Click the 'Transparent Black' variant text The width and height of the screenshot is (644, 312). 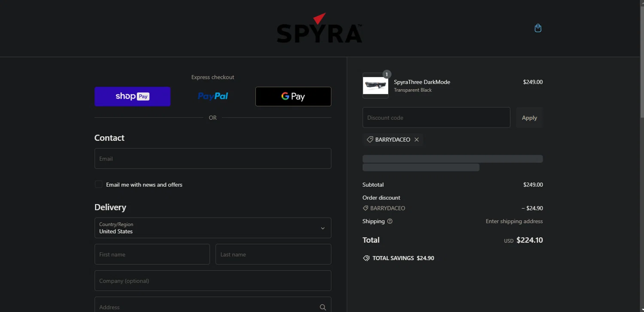(413, 90)
